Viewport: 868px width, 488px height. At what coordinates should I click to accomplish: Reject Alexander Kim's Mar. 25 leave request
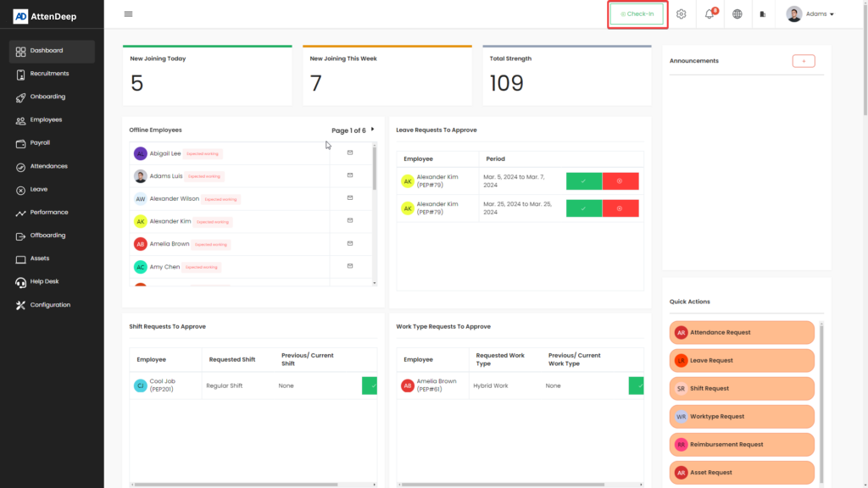point(620,208)
